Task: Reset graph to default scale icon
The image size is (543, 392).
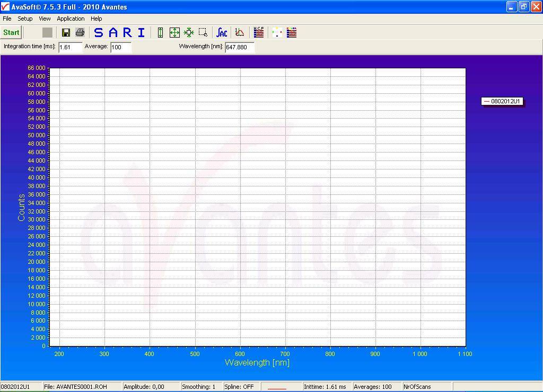Action: (189, 32)
